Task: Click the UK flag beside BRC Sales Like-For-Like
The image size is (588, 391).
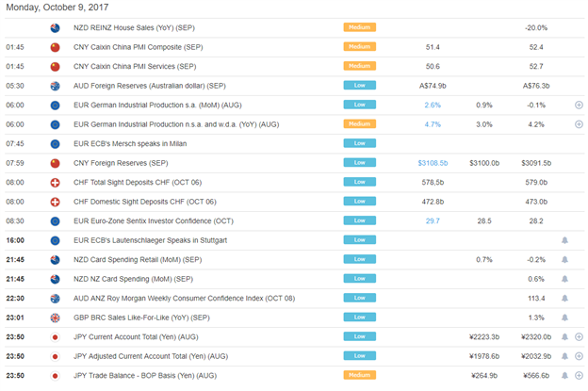Action: coord(55,318)
